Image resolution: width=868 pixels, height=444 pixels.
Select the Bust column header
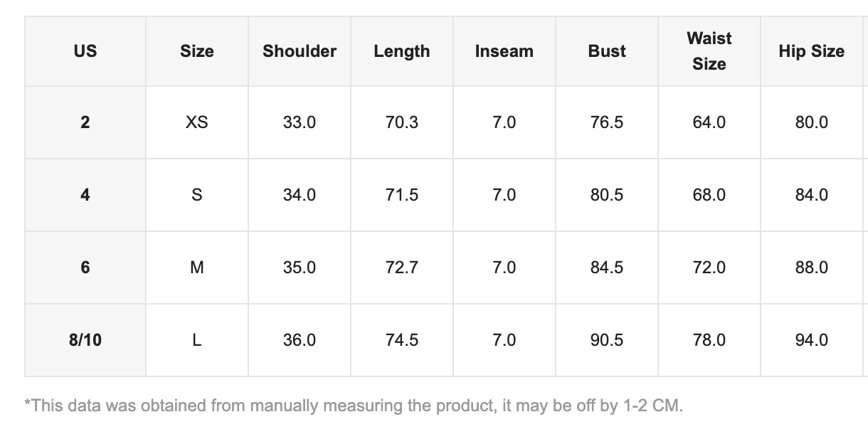[607, 51]
